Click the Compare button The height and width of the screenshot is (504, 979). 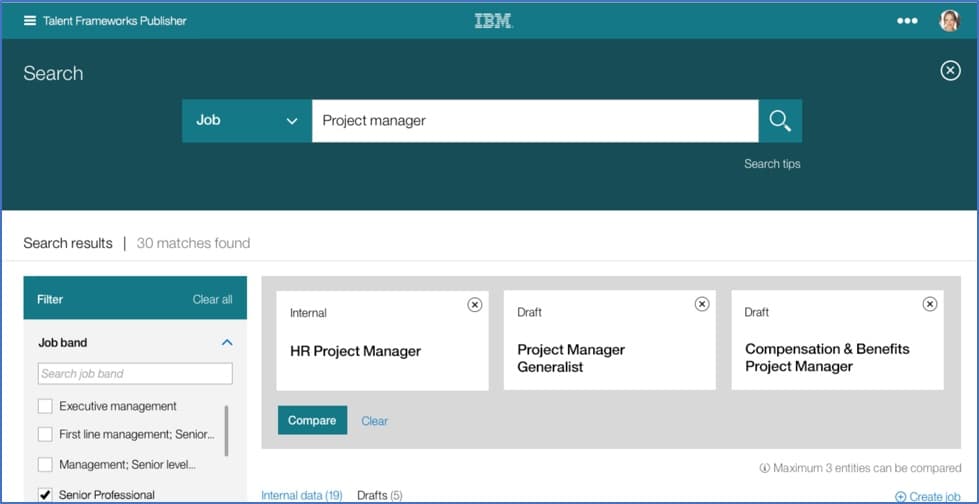tap(312, 421)
